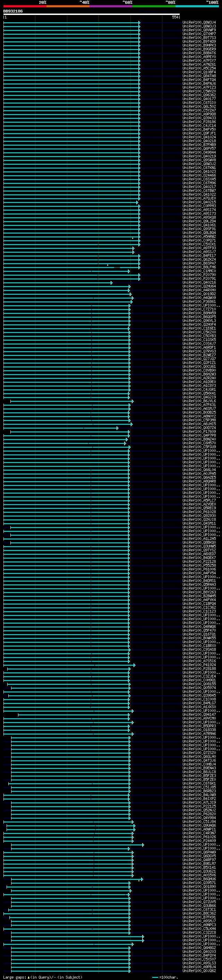Viewport: 222px width, 980px height.
Task: Click the UniRef100_B7FHB9 label
Action: point(199,145)
